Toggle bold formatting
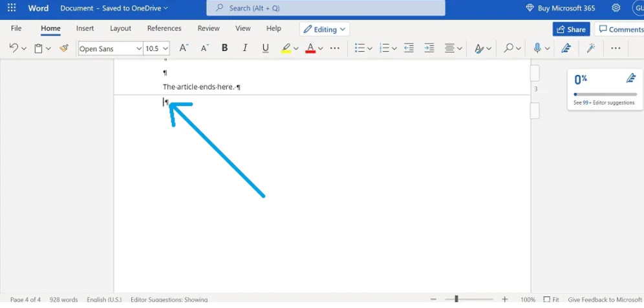 point(224,48)
